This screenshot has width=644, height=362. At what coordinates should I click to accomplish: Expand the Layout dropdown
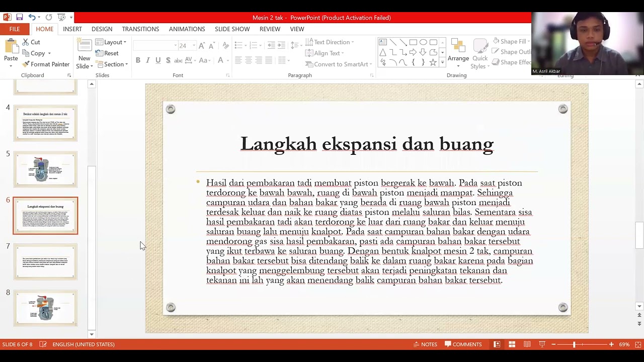pyautogui.click(x=111, y=42)
